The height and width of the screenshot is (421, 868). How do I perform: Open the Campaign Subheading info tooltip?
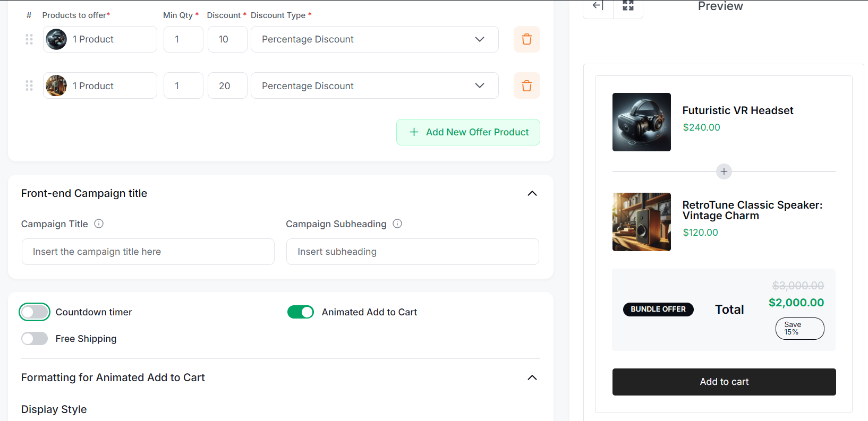coord(397,224)
